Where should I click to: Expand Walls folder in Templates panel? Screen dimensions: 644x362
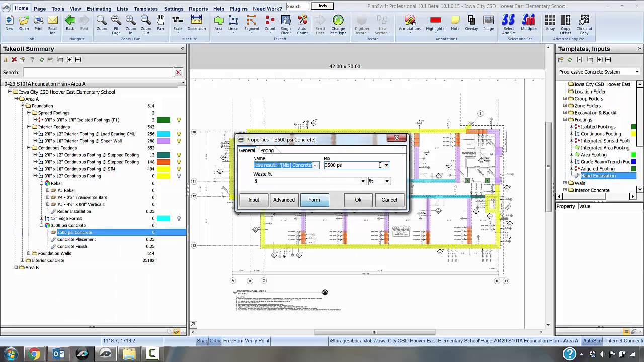point(565,183)
